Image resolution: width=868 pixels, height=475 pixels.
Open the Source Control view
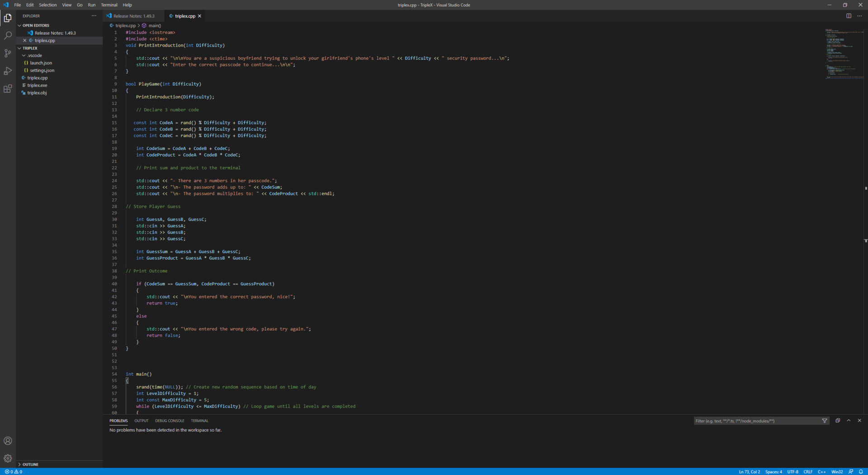[x=8, y=53]
